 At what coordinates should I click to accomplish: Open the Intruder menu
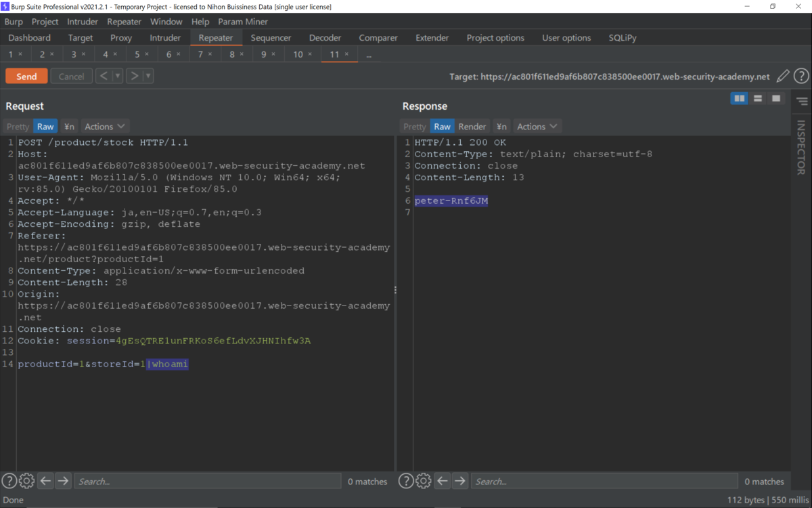pyautogui.click(x=83, y=22)
